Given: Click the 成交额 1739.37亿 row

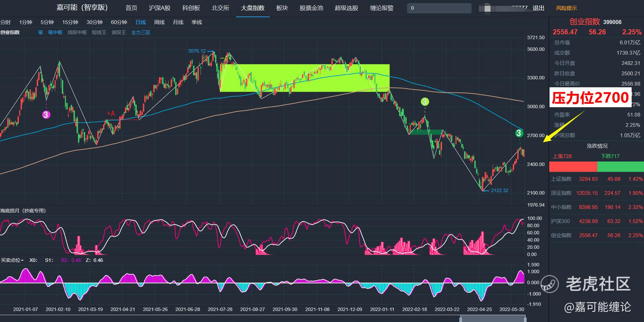Looking at the screenshot, I should tap(597, 53).
